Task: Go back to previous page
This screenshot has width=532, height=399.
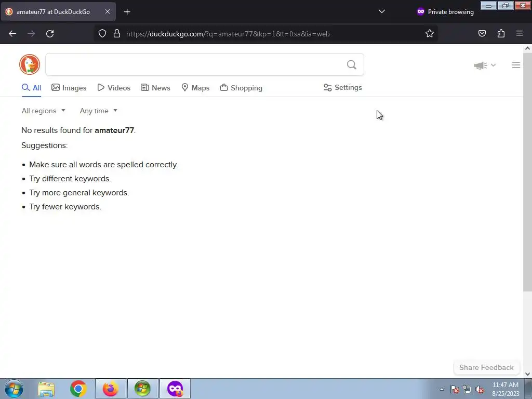Action: point(12,34)
